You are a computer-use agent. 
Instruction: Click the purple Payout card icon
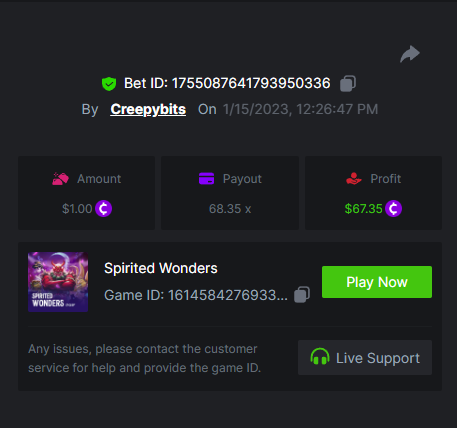click(x=206, y=178)
